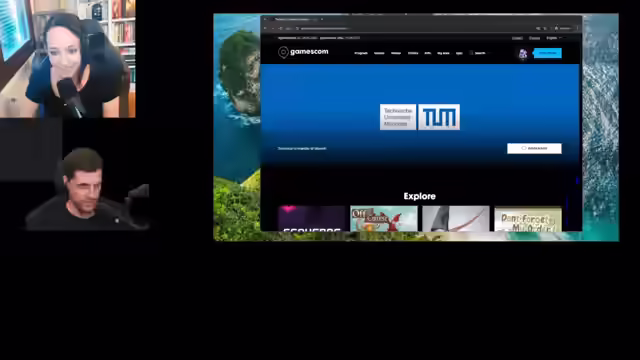Open the Don't Forget My Order thumbnail
The width and height of the screenshot is (640, 360).
528,219
